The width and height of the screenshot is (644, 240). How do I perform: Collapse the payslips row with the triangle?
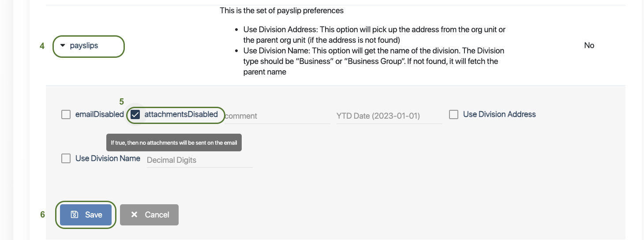[63, 45]
